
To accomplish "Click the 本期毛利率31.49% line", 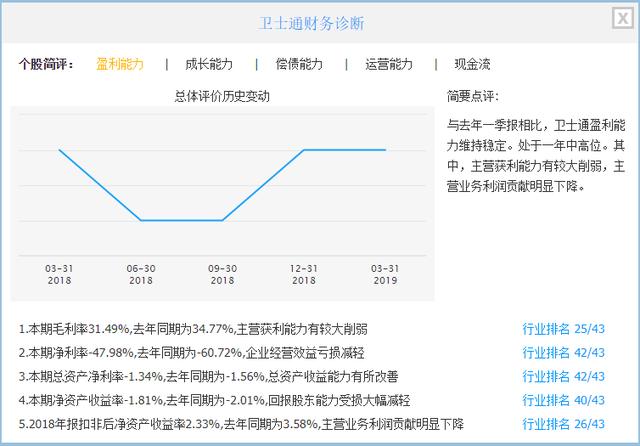I will 193,329.
